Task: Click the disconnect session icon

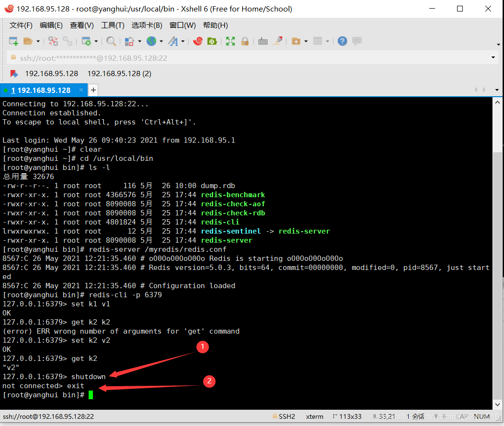Action: point(53,41)
